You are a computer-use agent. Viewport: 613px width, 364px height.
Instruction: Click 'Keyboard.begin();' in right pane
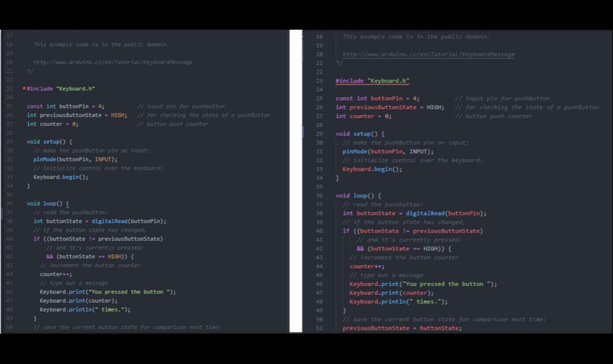click(x=372, y=169)
